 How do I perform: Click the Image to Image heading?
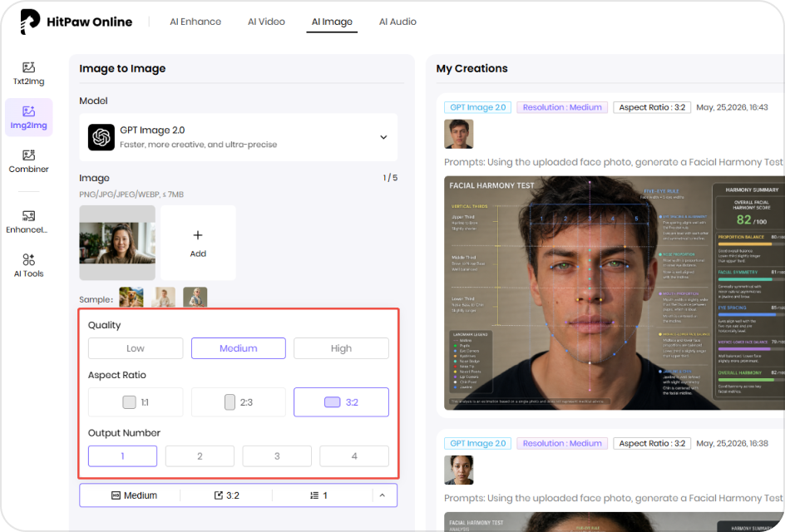pyautogui.click(x=122, y=68)
